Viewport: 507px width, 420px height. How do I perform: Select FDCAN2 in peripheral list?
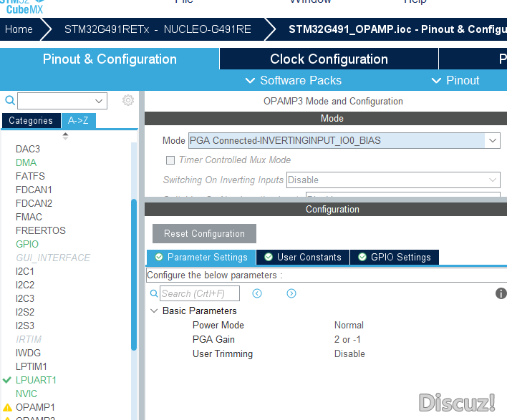click(x=34, y=203)
